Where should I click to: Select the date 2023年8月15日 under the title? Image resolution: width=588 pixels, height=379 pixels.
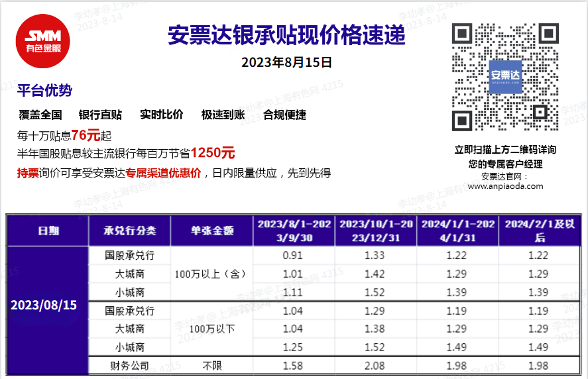tap(286, 62)
